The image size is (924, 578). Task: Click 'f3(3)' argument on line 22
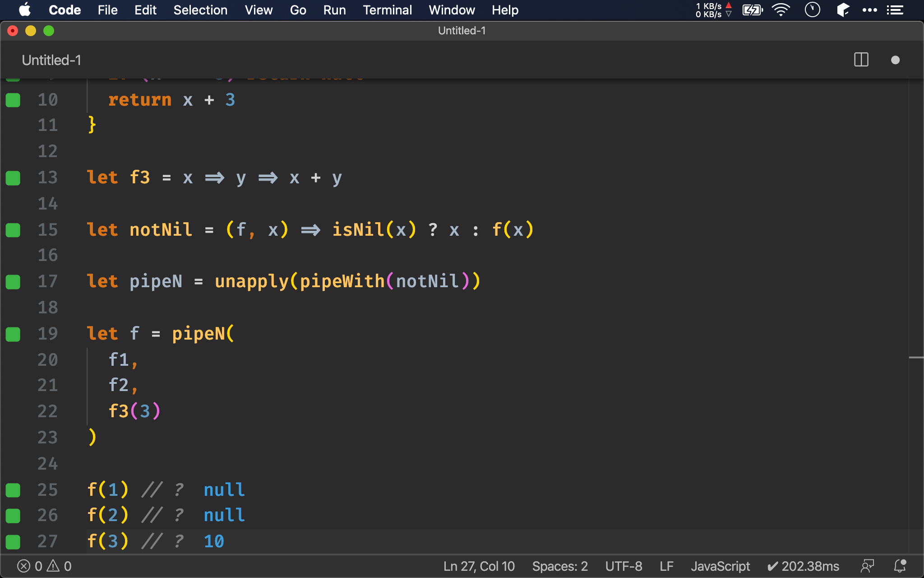[x=134, y=411]
